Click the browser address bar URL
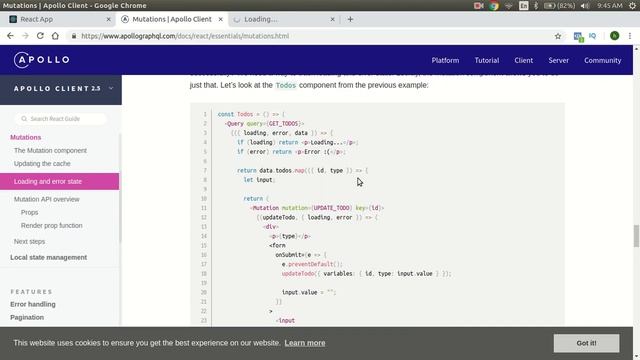640x360 pixels. point(185,36)
